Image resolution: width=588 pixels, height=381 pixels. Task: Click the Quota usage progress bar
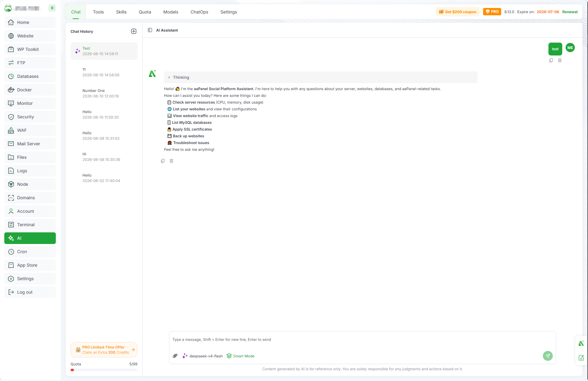104,370
